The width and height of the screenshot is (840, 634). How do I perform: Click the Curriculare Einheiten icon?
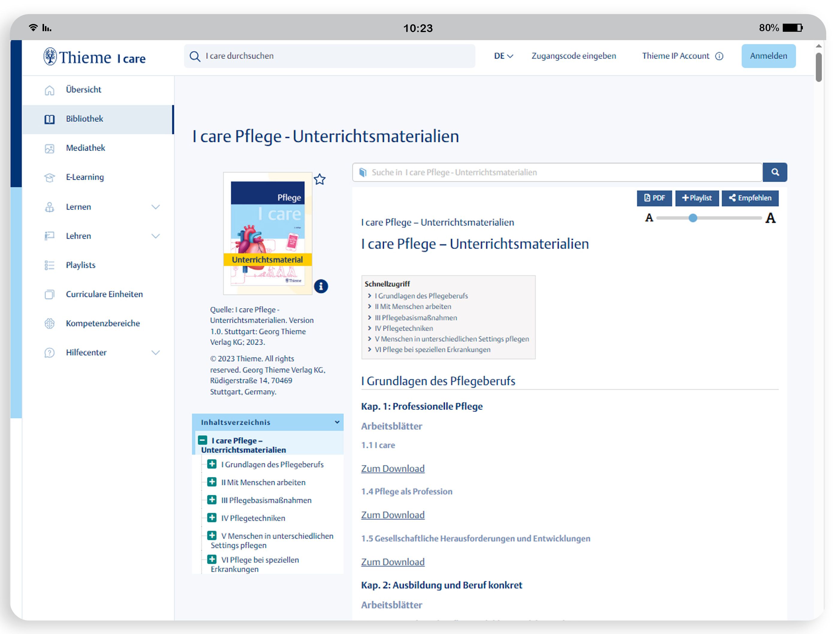tap(49, 294)
